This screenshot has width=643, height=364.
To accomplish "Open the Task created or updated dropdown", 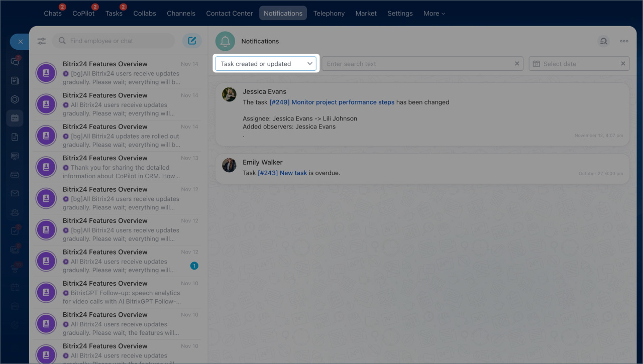I will tap(266, 64).
